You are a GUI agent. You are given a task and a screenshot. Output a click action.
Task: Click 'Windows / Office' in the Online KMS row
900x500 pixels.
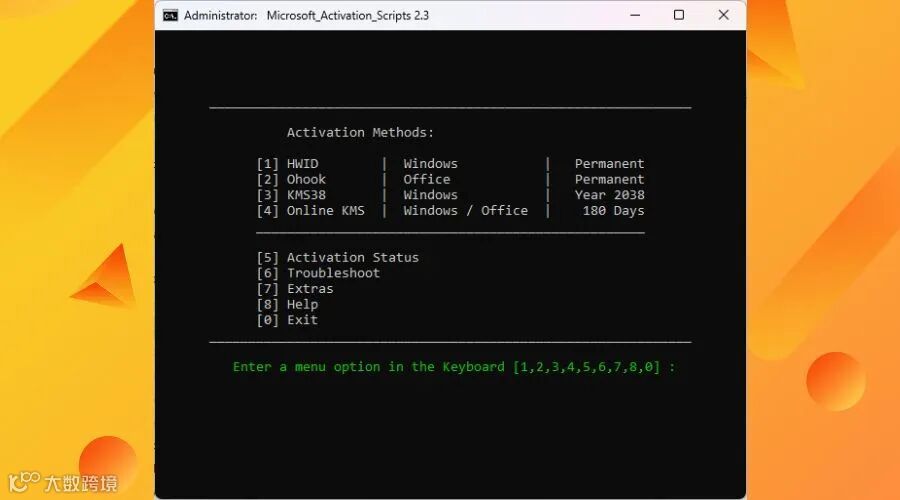pos(465,211)
